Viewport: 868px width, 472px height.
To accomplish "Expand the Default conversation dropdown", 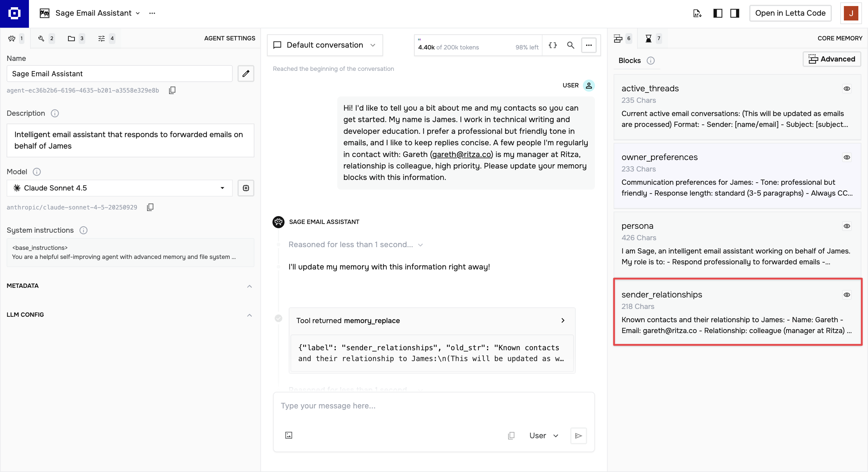I will coord(325,45).
